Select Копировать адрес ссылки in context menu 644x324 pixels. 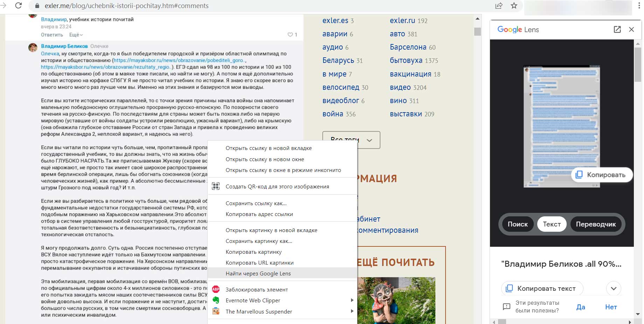[259, 214]
